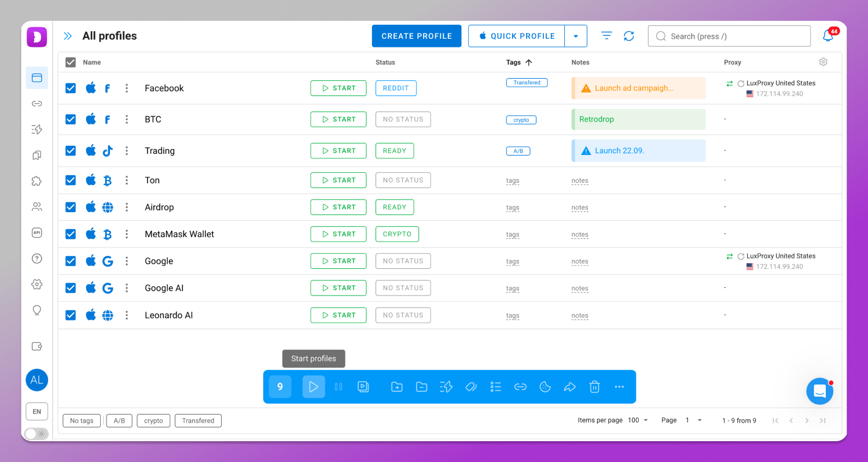Expand the sidebar with double chevron
This screenshot has width=868, height=462.
coord(68,36)
